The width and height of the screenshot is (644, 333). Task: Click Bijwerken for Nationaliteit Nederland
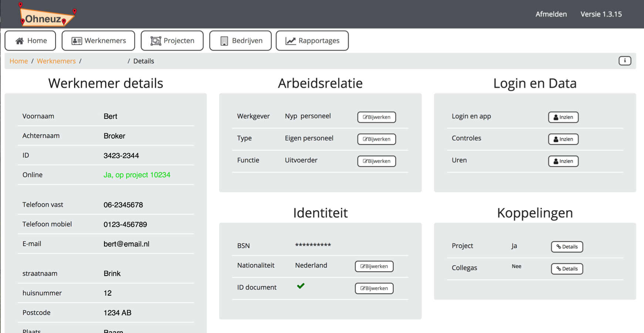click(374, 266)
